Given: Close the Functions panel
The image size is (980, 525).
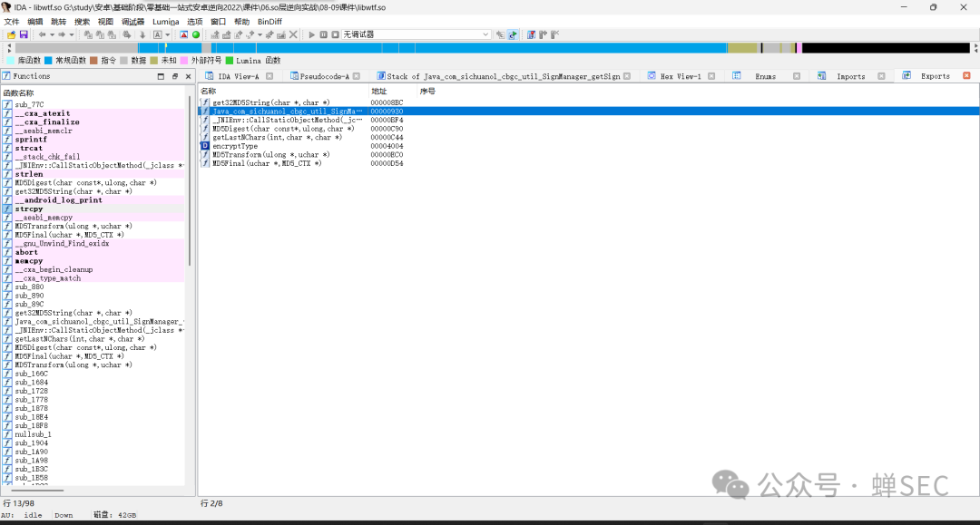Looking at the screenshot, I should [188, 76].
